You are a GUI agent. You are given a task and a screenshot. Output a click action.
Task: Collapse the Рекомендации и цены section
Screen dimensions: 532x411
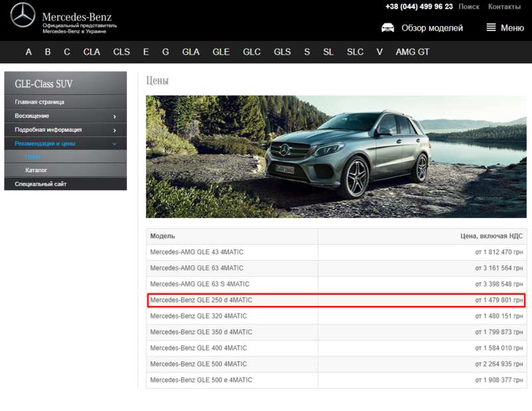[x=114, y=144]
